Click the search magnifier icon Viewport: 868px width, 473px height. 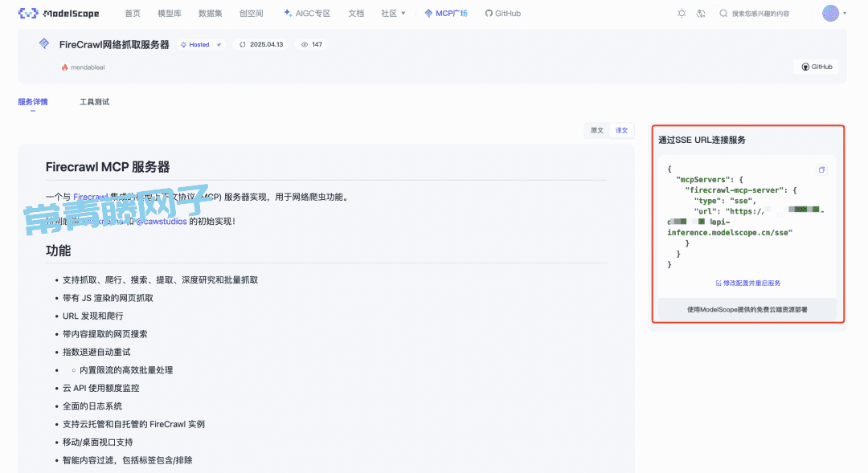[723, 14]
